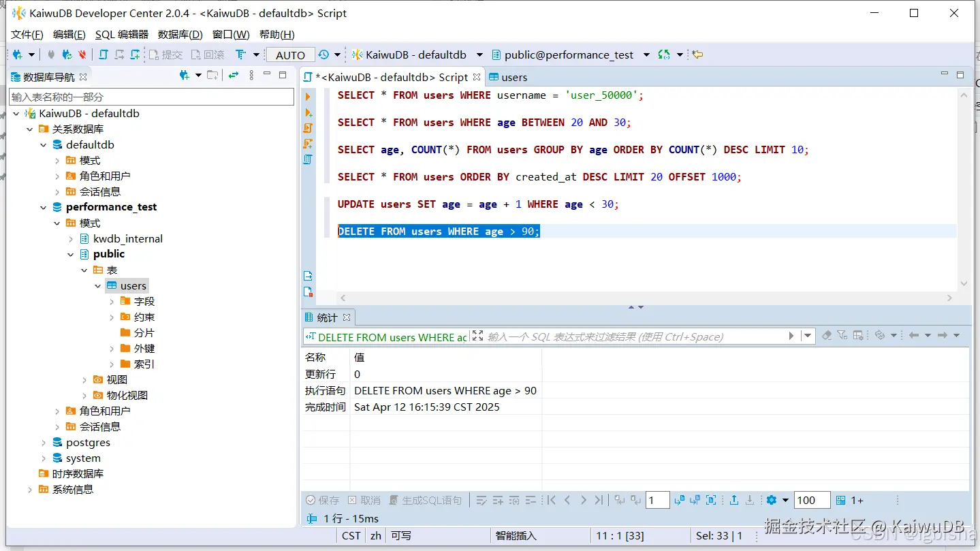Click the export results upload icon

[734, 500]
